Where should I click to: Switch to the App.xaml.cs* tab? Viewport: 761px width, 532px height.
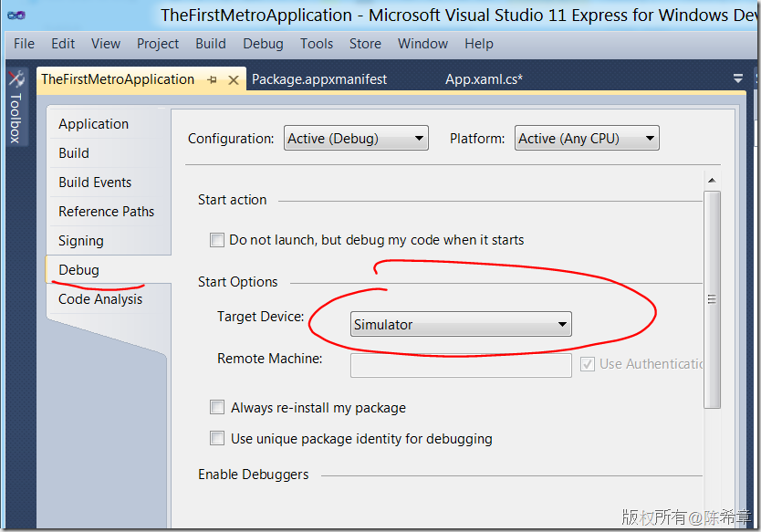(484, 79)
